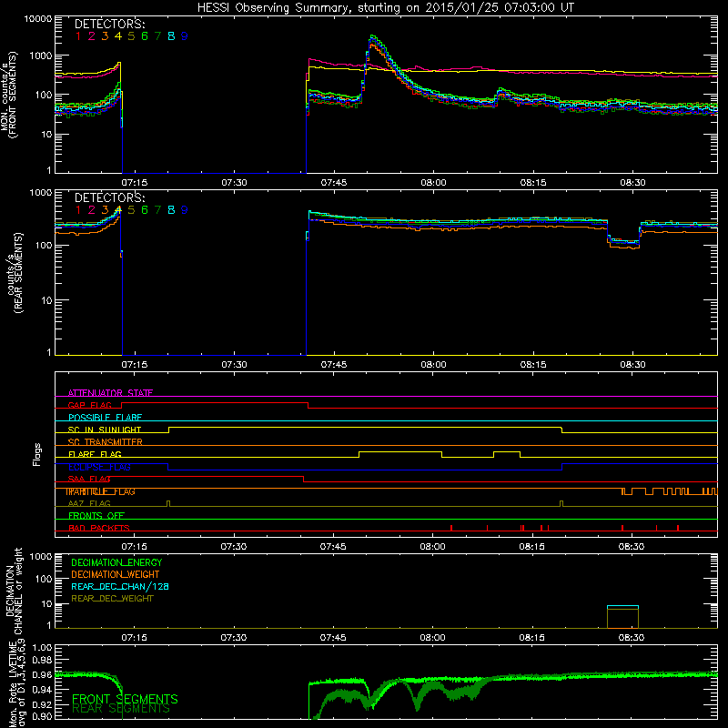This screenshot has width=728, height=728.
Task: Select detector 1 in the rear segments legend
Action: click(x=78, y=210)
